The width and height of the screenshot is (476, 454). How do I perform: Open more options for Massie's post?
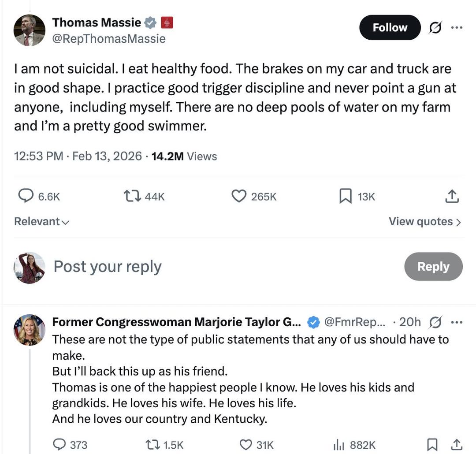457,28
